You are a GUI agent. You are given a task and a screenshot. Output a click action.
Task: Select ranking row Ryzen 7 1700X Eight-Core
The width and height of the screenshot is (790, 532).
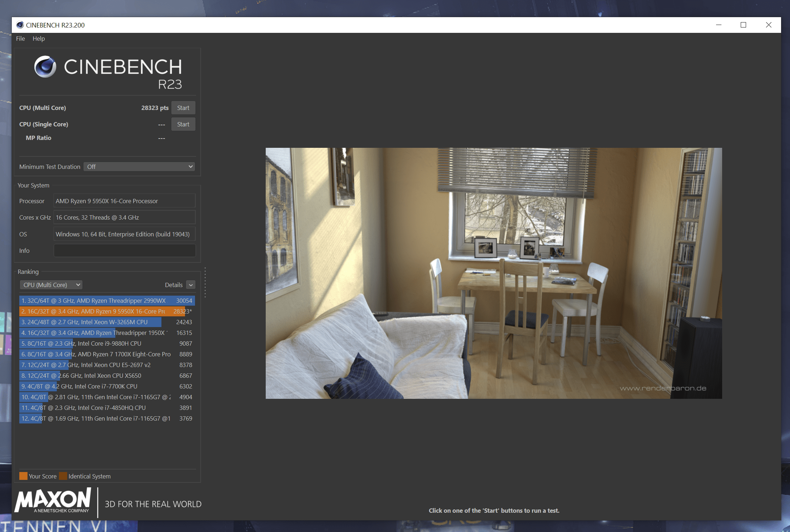pyautogui.click(x=107, y=354)
